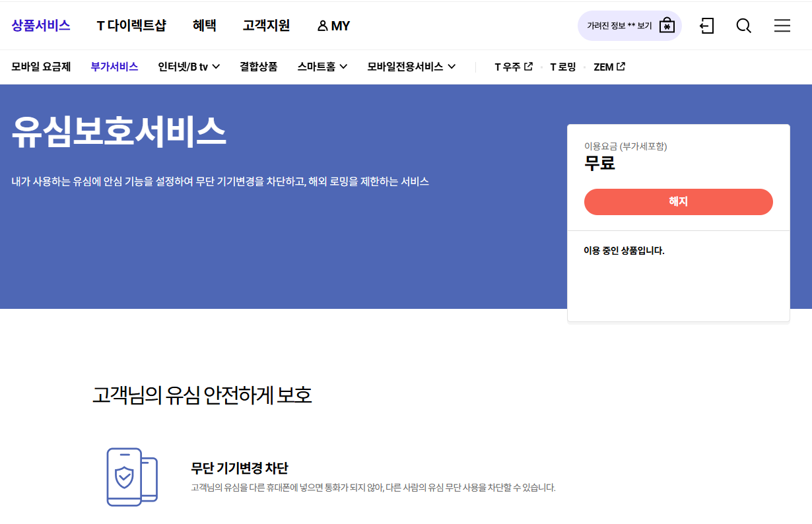Open the T 로밍 link
The width and height of the screenshot is (812, 524).
[562, 67]
